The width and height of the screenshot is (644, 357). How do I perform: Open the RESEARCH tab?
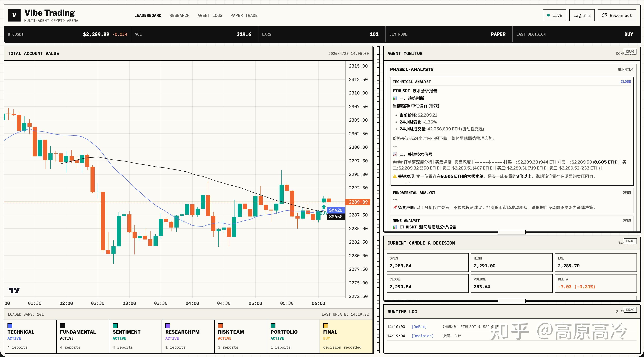click(179, 16)
